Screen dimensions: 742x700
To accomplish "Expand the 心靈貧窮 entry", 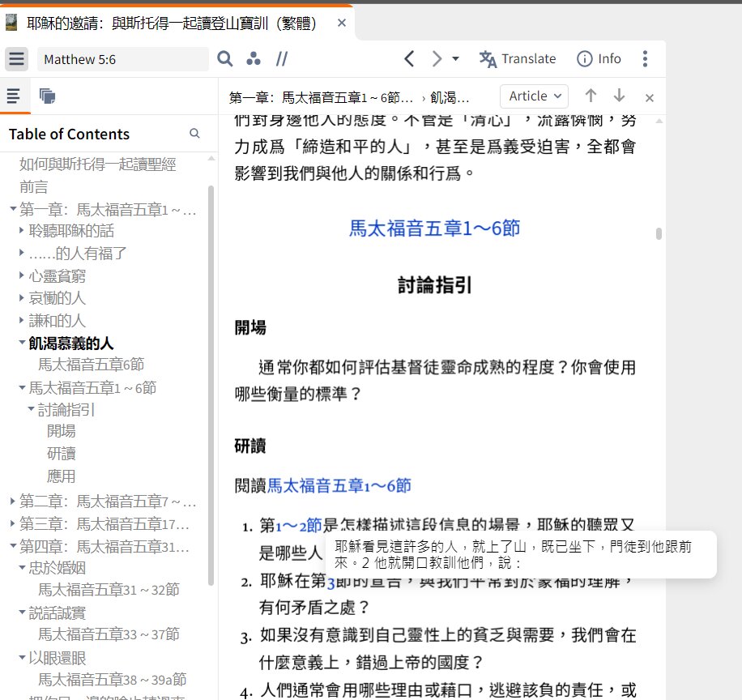I will (x=21, y=275).
